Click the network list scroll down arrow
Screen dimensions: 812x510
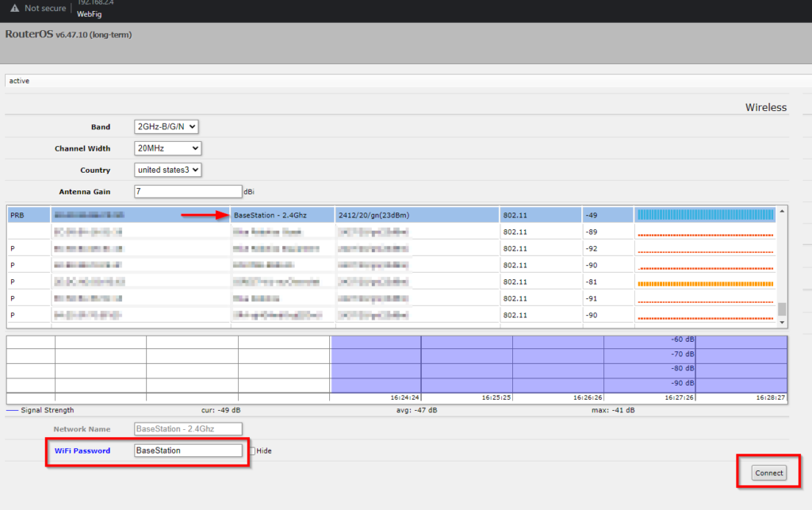click(x=783, y=323)
